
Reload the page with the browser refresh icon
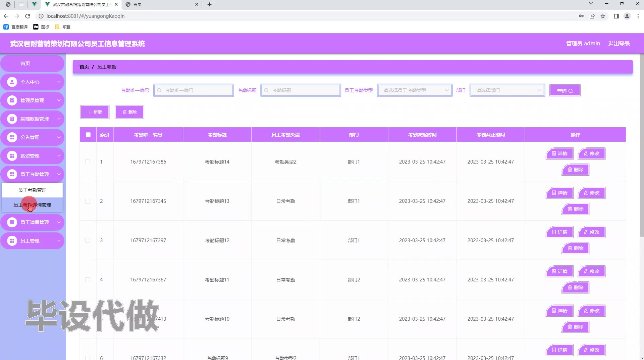(x=28, y=16)
